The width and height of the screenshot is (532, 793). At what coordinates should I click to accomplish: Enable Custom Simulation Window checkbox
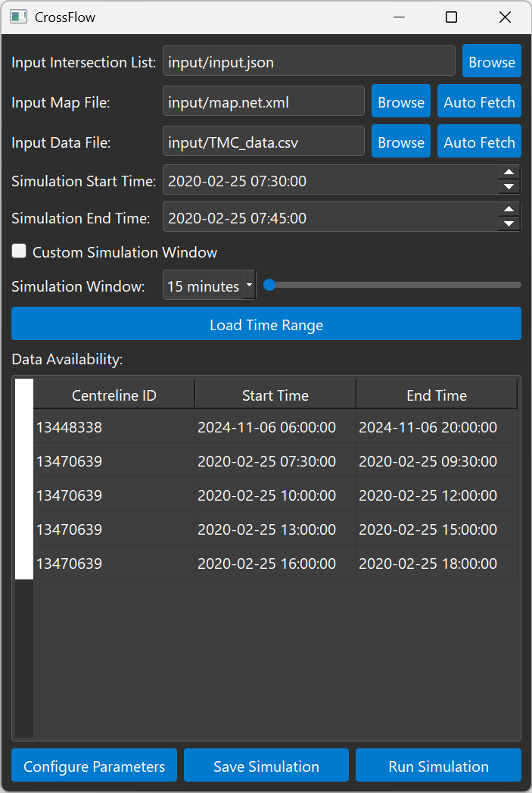[19, 251]
